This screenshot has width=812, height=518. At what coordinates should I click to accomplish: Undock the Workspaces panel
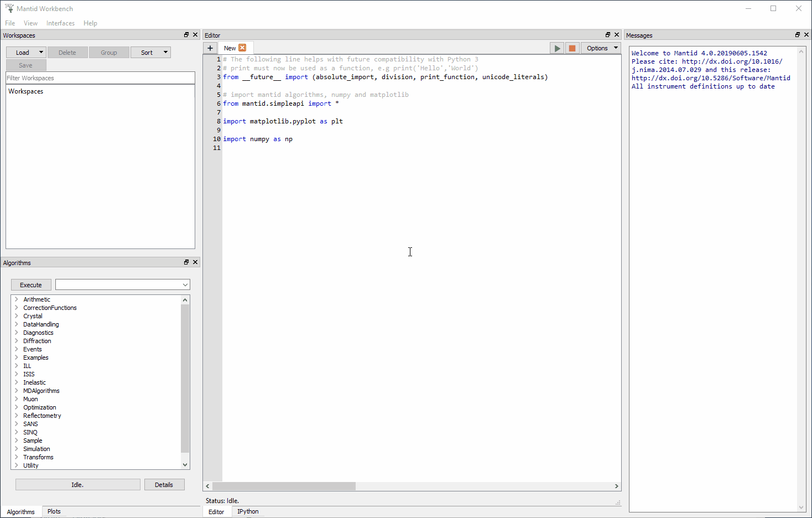point(186,34)
